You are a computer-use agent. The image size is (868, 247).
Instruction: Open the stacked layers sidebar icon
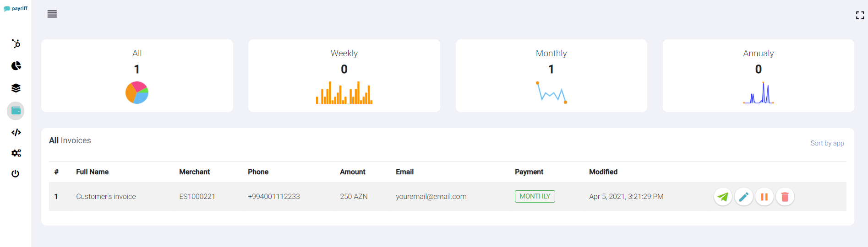tap(16, 88)
